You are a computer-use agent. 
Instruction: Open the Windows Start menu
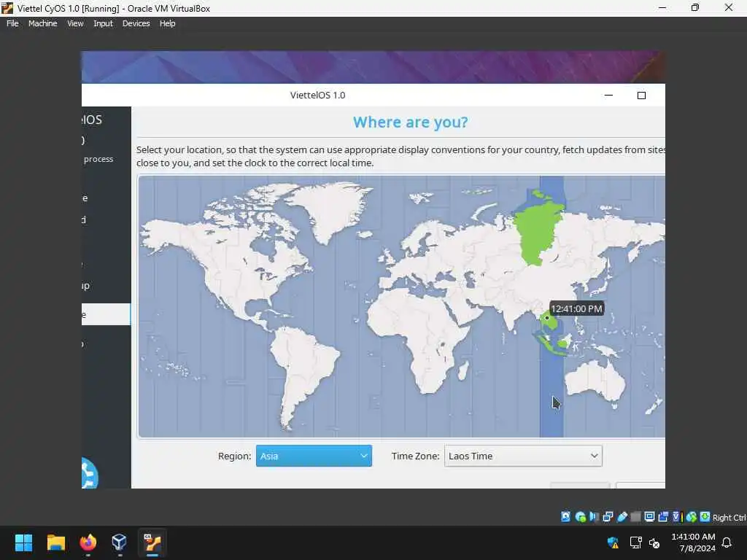[x=24, y=542]
